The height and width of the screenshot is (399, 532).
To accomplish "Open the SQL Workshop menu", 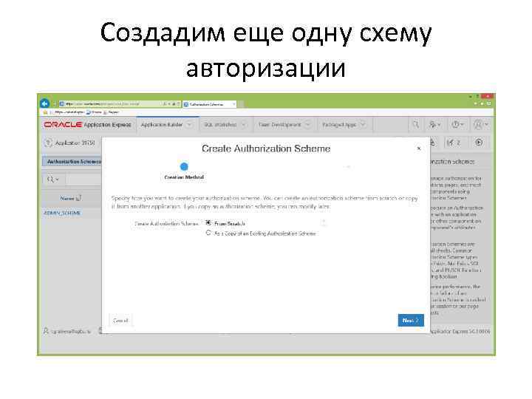I will tap(220, 125).
